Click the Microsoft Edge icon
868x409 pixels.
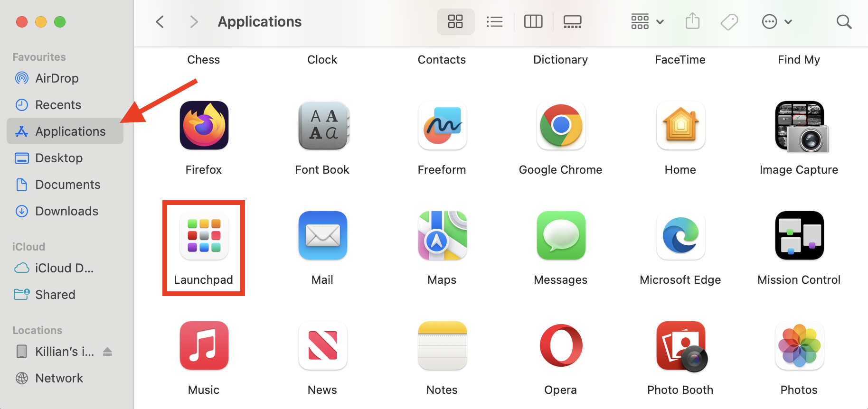pos(680,235)
